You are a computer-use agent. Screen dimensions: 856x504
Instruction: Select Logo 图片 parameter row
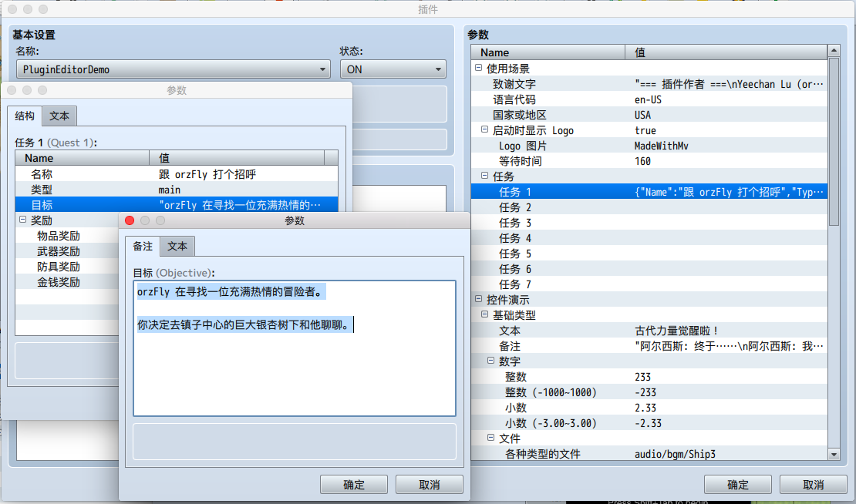pos(649,146)
